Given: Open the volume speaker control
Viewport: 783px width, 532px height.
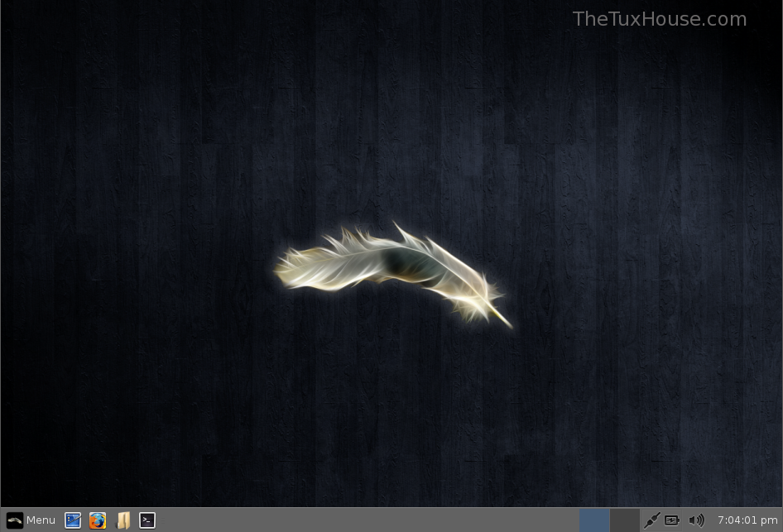Looking at the screenshot, I should click(696, 520).
